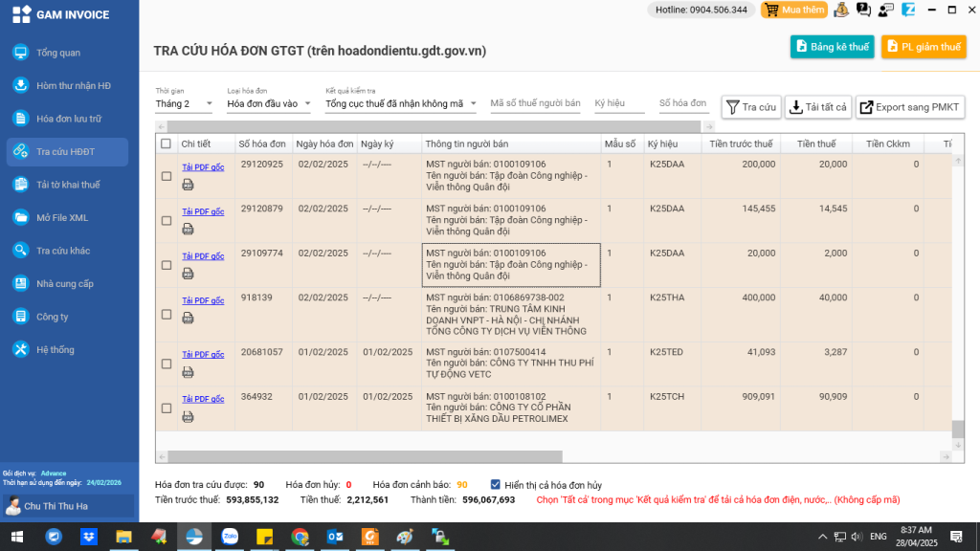
Task: Print PDF icon for invoice 918139
Action: coord(188,318)
